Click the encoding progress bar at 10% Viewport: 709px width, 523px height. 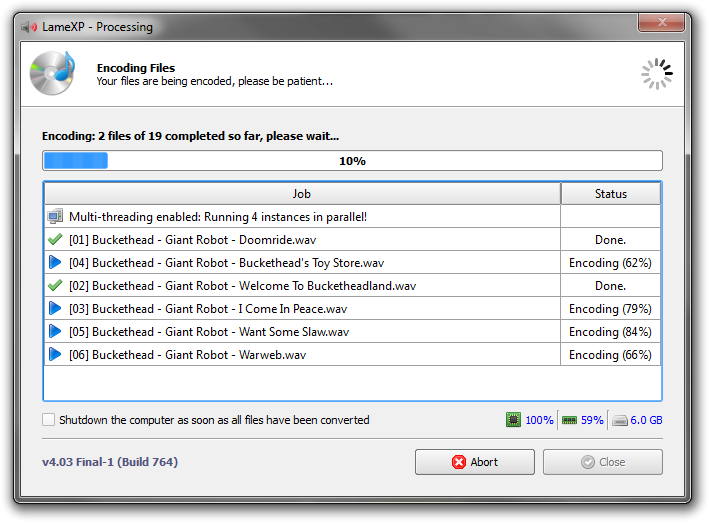pyautogui.click(x=352, y=161)
